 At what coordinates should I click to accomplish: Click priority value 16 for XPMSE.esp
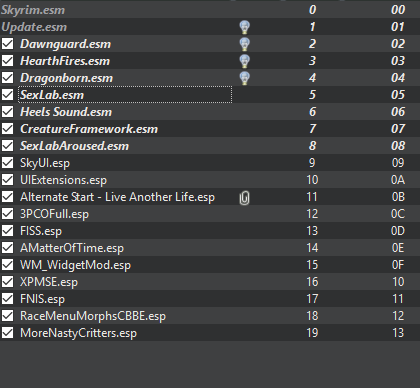(312, 282)
